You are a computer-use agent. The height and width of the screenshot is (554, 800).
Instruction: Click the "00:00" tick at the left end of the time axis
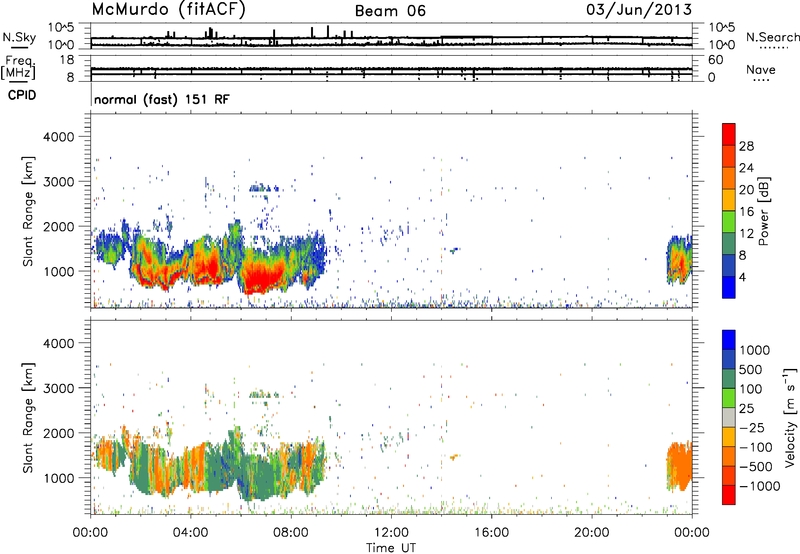pos(90,533)
